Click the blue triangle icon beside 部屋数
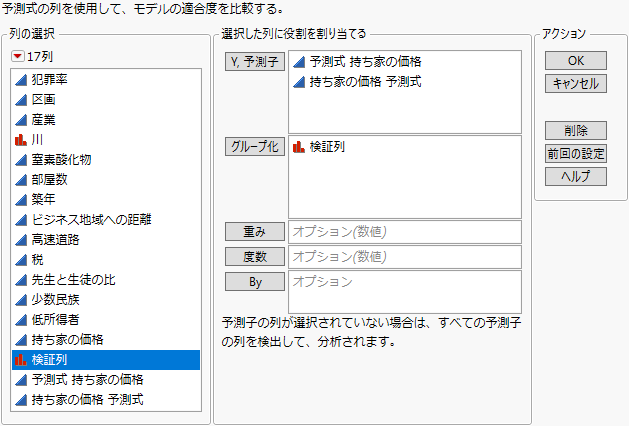This screenshot has width=629, height=426. click(x=21, y=179)
